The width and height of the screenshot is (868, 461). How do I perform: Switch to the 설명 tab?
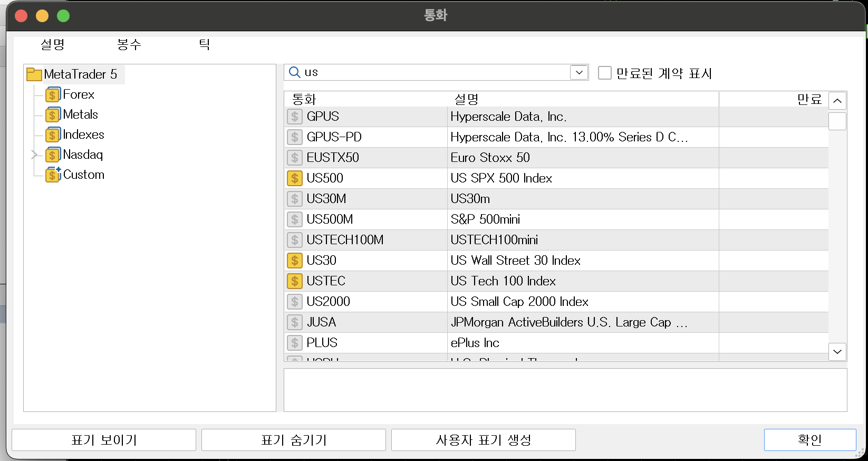[53, 44]
